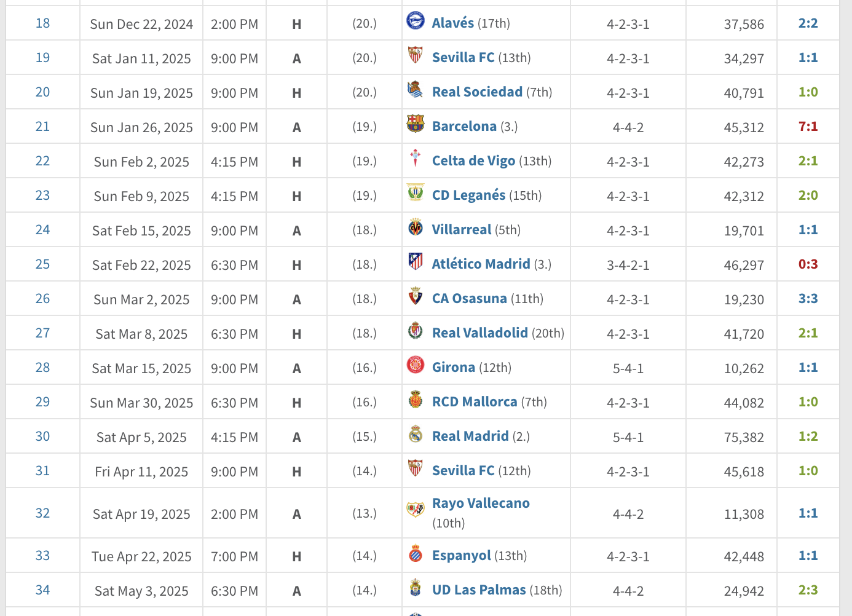Screen dimensions: 852x616
Task: Open the Real Valladolid team link
Action: [480, 333]
